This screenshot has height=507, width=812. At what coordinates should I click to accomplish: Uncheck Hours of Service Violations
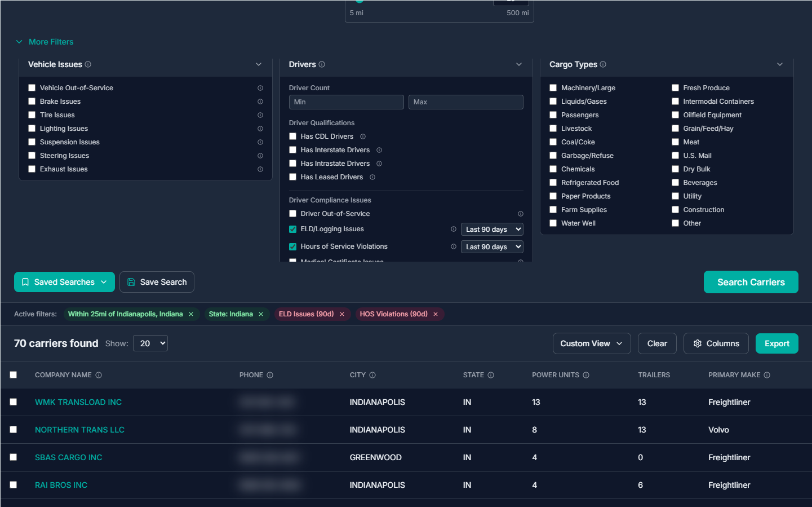[x=293, y=247]
